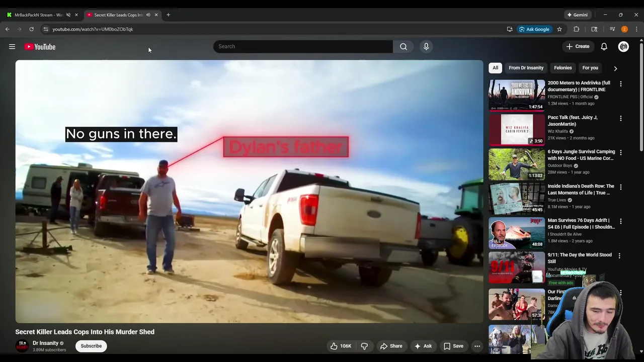Mute the Secret Killer tab audio
Screen dimensions: 644x362
(148, 15)
